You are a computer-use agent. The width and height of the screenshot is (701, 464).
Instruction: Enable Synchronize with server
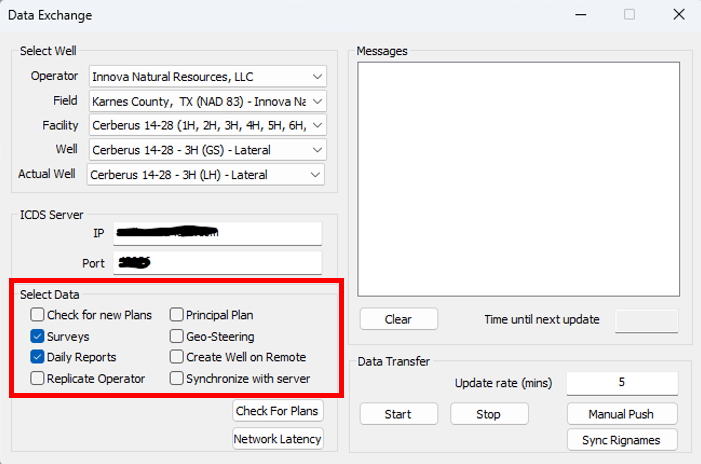(x=177, y=378)
